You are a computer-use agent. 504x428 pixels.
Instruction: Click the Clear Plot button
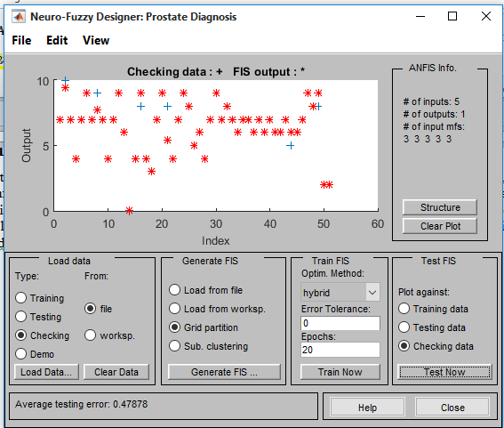tap(440, 226)
